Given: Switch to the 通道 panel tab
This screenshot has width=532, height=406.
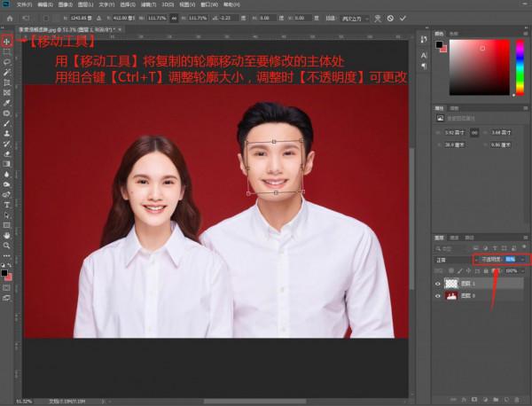Looking at the screenshot, I should tap(455, 238).
